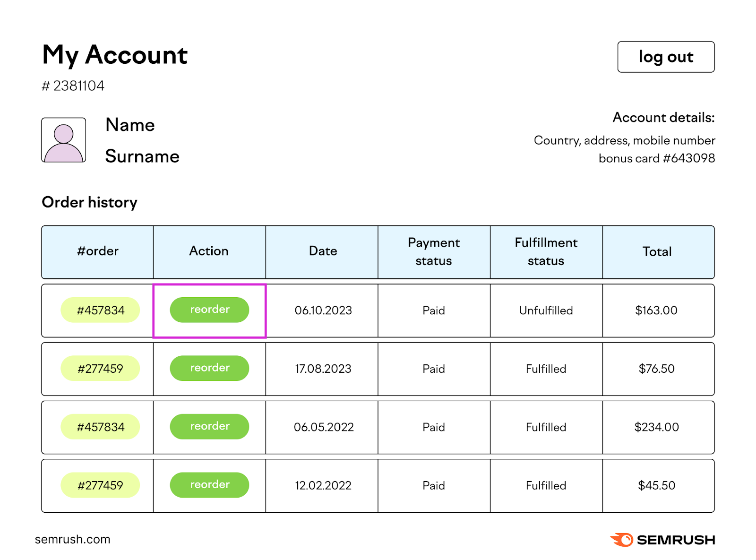The image size is (756, 560).
Task: Click the #order column header
Action: (97, 251)
